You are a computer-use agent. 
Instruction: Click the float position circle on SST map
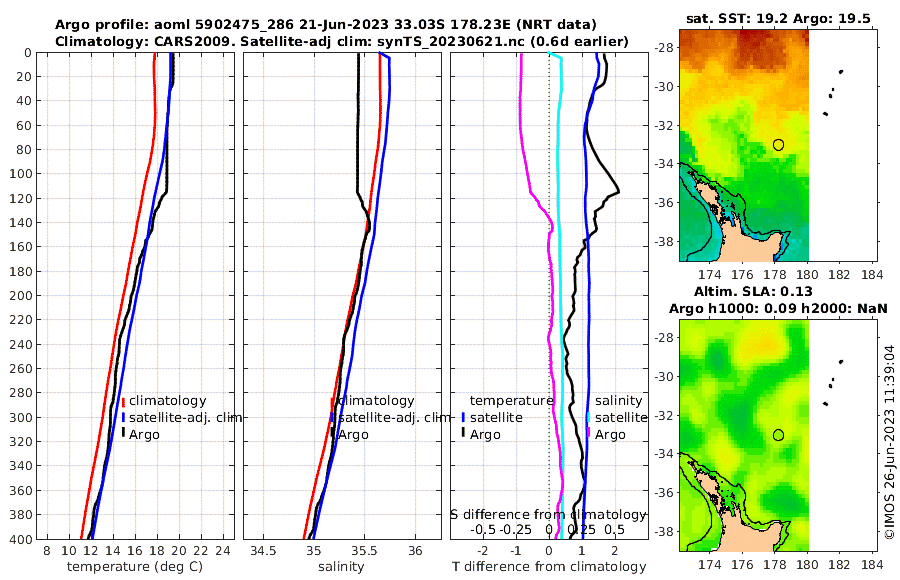pyautogui.click(x=778, y=145)
